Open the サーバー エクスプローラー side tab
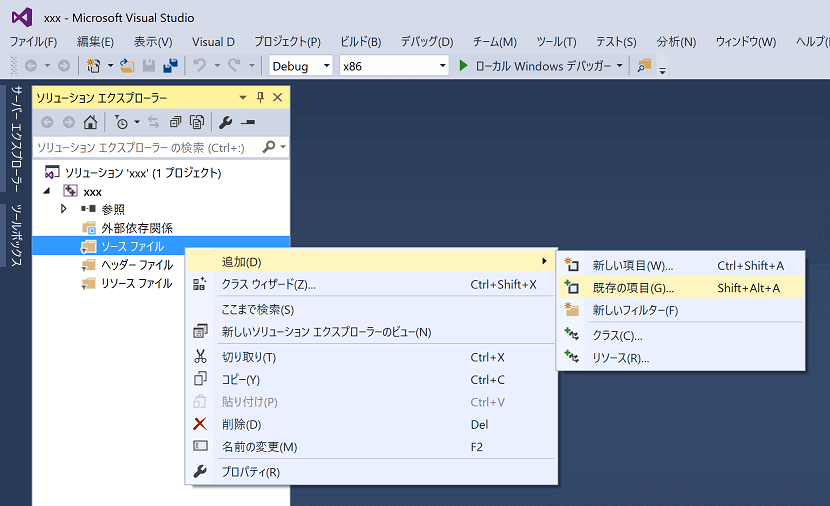830x506 pixels. point(16,139)
